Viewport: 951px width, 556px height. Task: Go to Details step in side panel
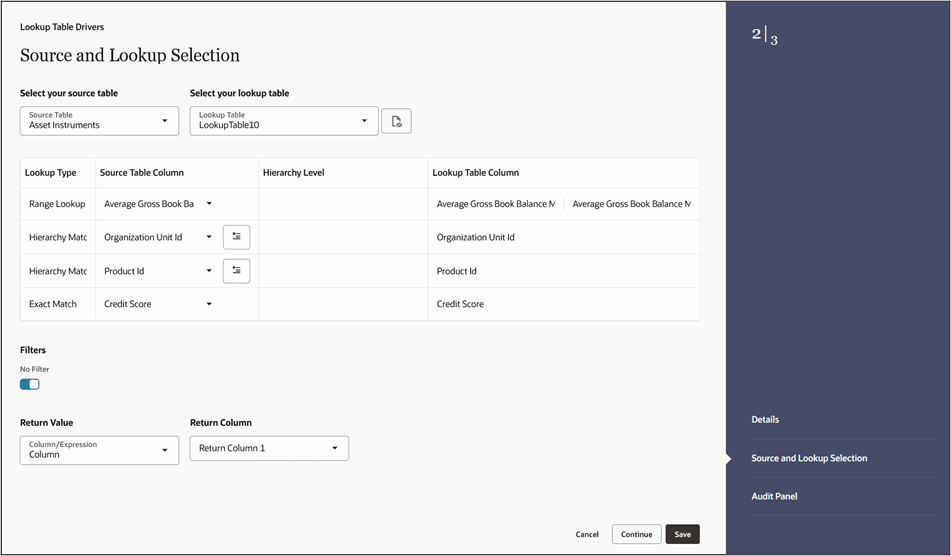[x=765, y=420]
